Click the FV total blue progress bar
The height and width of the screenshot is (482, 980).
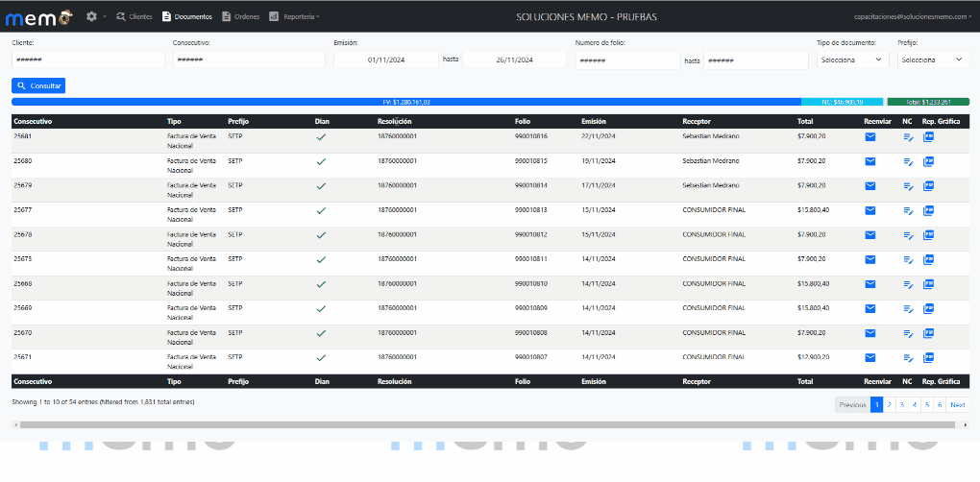(406, 102)
